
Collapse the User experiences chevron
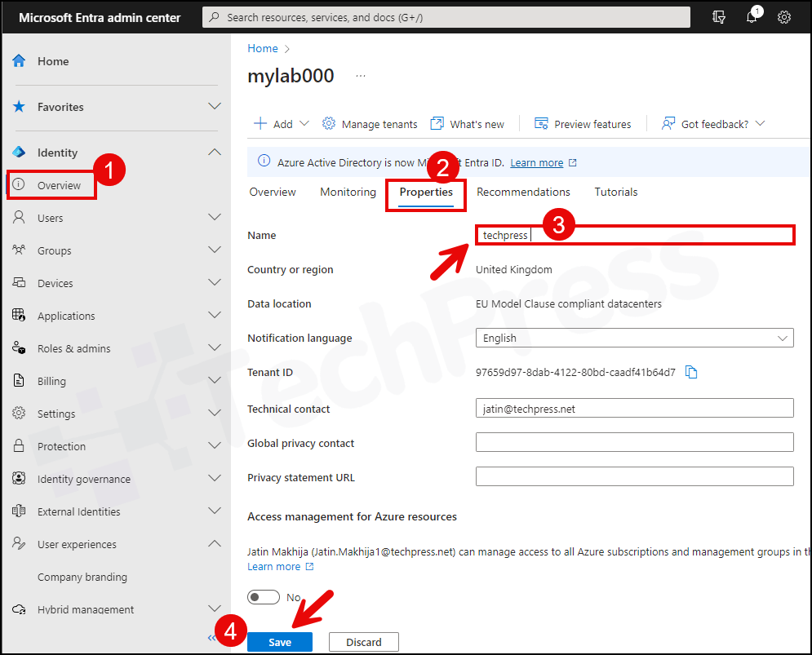(215, 543)
